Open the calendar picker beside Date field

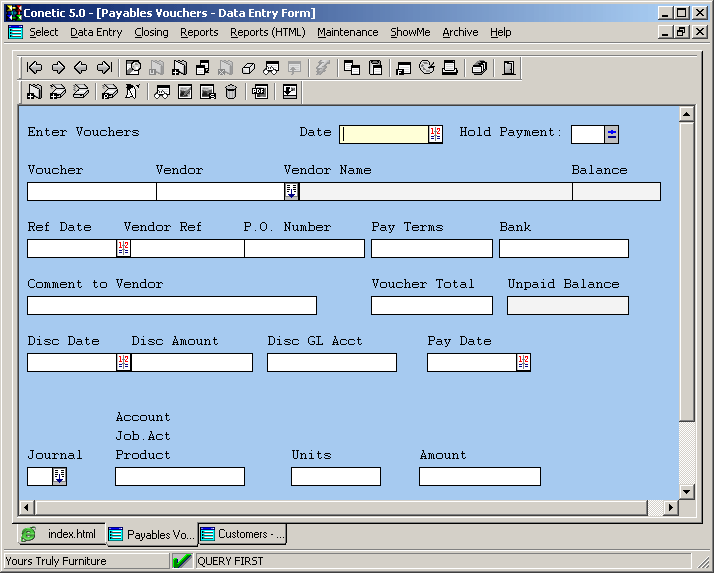435,134
